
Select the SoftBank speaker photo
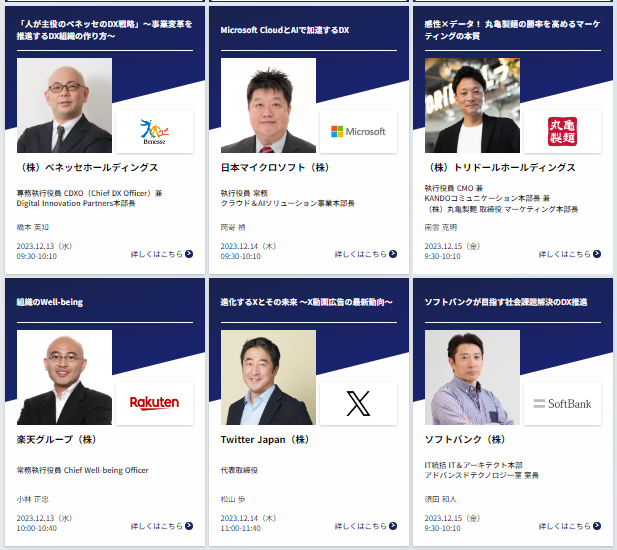(472, 377)
